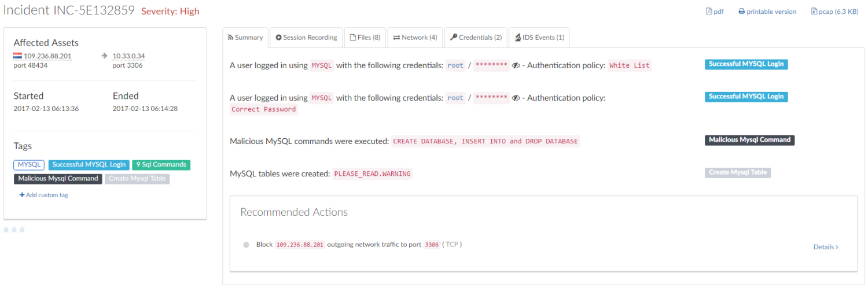This screenshot has width=868, height=288.
Task: Open the Session Recording tab
Action: (306, 38)
